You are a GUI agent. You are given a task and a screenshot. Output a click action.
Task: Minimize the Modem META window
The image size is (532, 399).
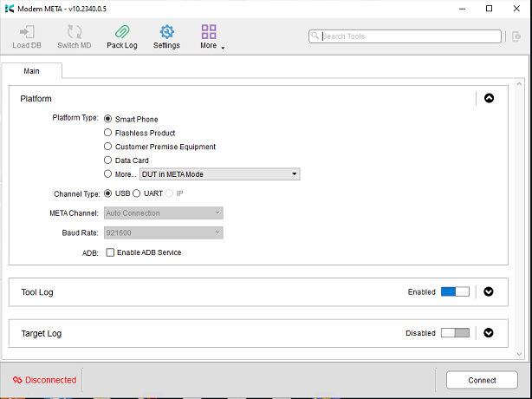coord(462,9)
